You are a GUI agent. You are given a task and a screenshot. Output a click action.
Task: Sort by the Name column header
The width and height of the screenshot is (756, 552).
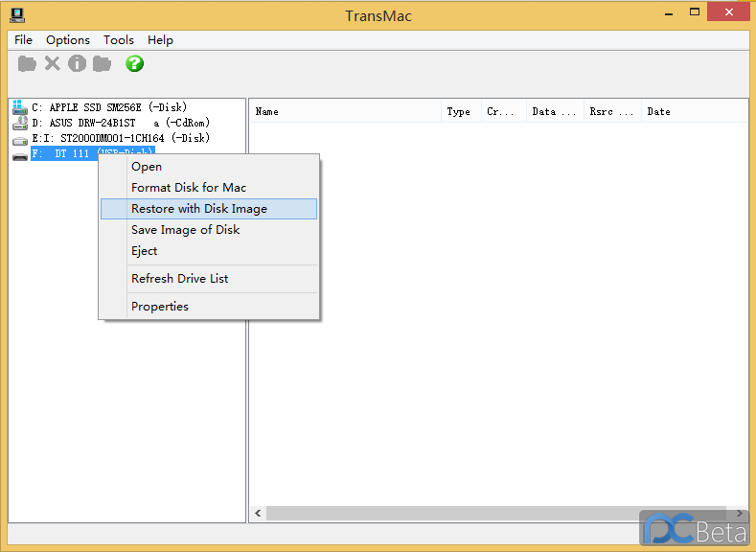pyautogui.click(x=345, y=111)
